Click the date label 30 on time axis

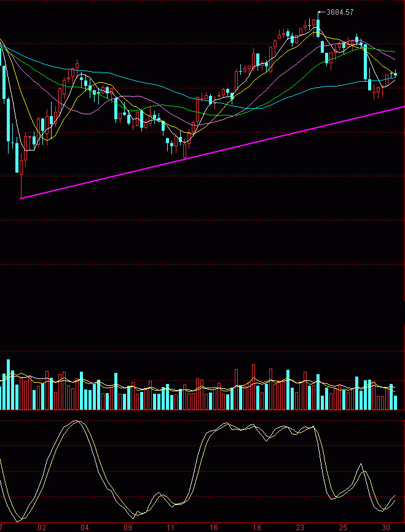pyautogui.click(x=387, y=528)
